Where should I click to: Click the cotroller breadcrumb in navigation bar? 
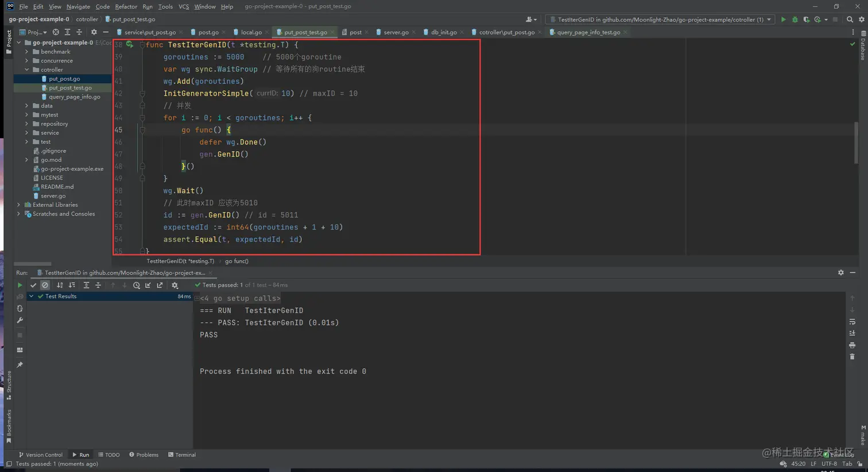[87, 20]
